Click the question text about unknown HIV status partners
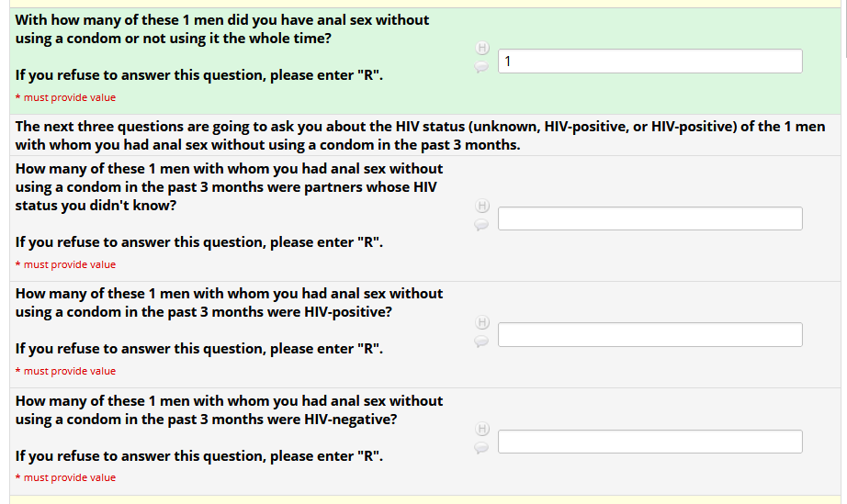This screenshot has width=847, height=504. [229, 187]
